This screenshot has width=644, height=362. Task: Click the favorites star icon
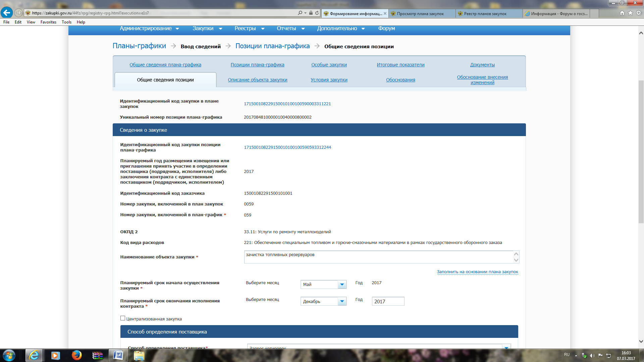(x=630, y=13)
